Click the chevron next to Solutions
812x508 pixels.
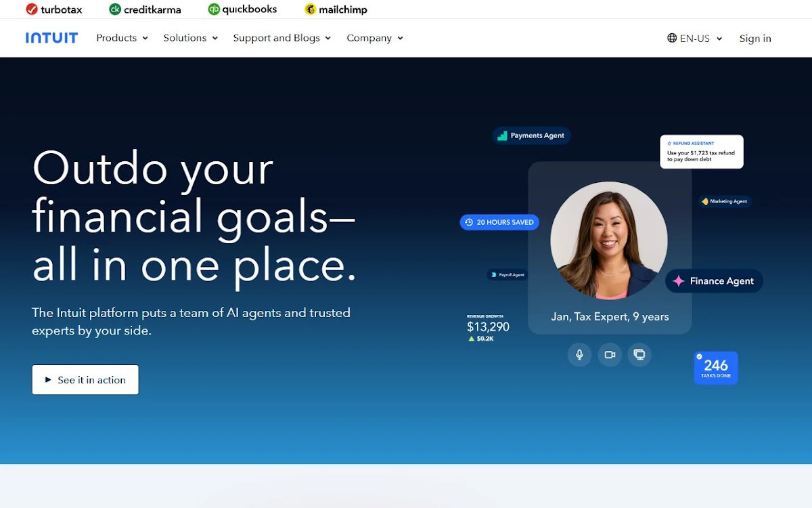[x=215, y=39]
